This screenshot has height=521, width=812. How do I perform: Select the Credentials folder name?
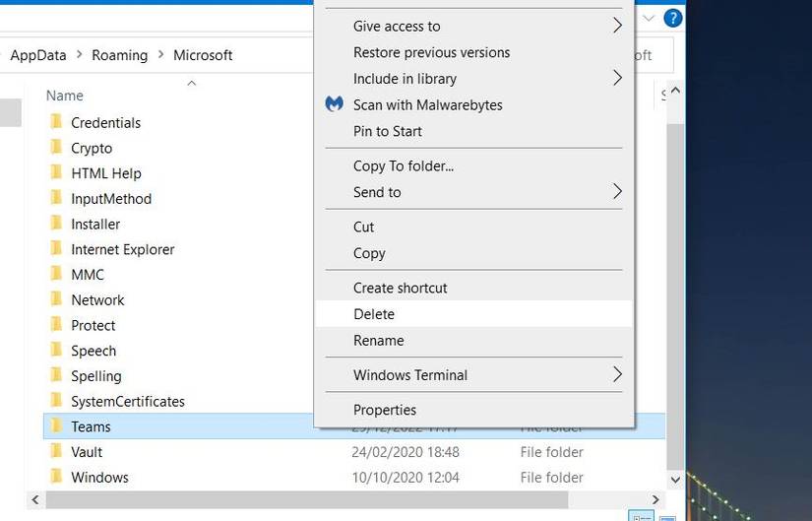[105, 123]
